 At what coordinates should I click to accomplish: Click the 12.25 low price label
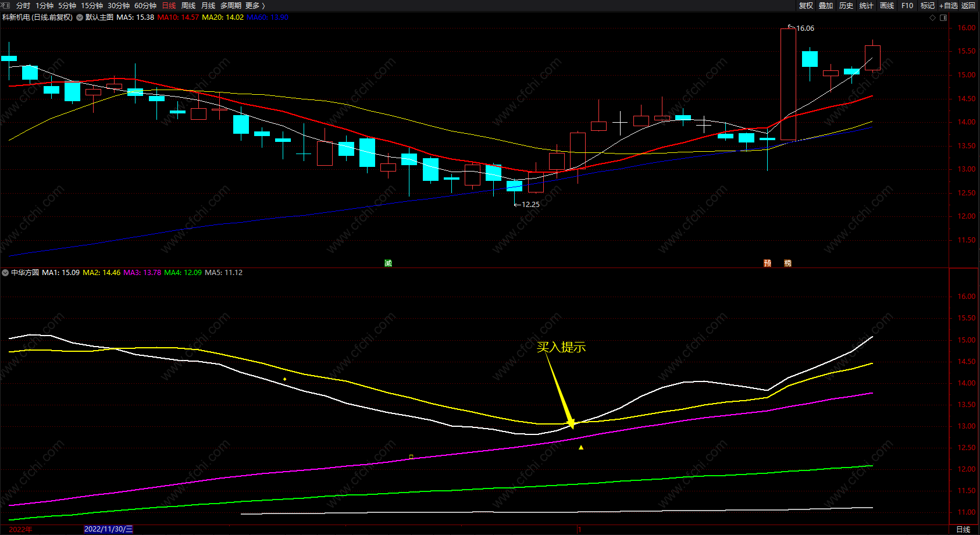(x=530, y=205)
